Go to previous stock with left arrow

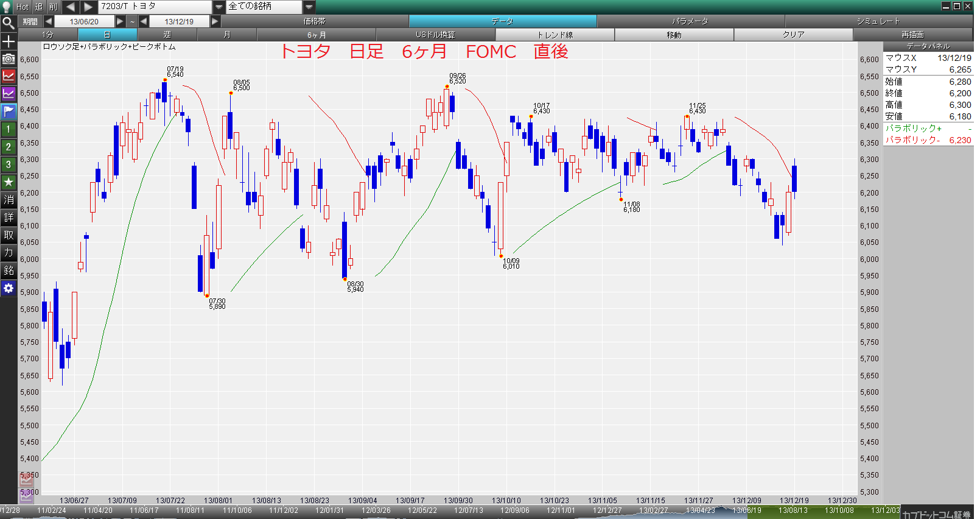click(x=70, y=7)
